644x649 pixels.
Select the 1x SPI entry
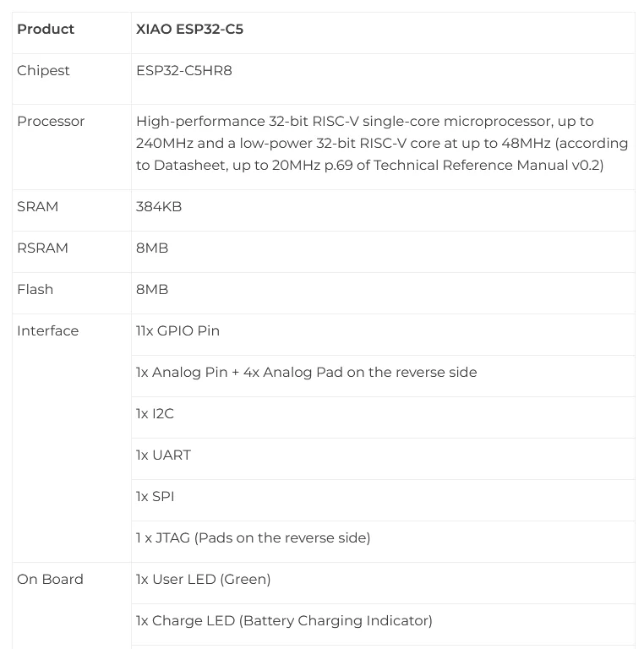pyautogui.click(x=155, y=496)
